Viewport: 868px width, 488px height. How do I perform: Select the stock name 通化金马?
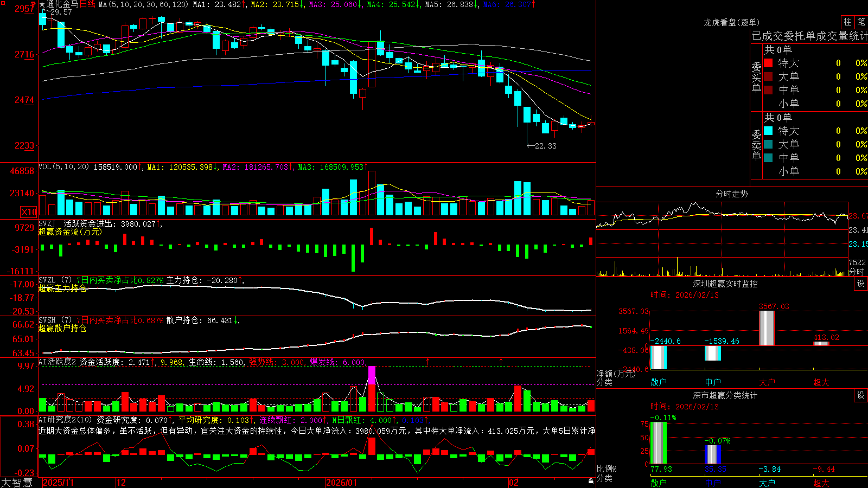(62, 4)
